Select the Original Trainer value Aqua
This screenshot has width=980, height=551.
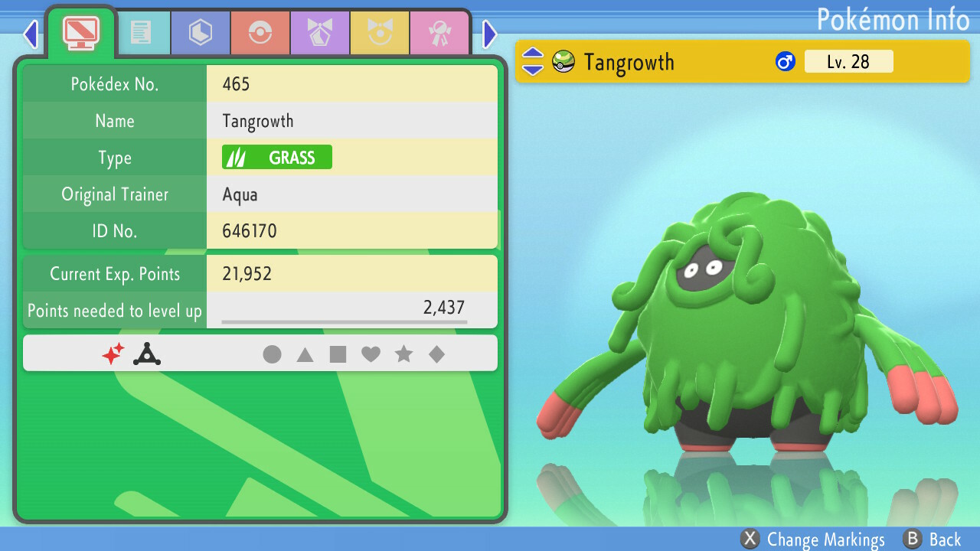[x=240, y=194]
